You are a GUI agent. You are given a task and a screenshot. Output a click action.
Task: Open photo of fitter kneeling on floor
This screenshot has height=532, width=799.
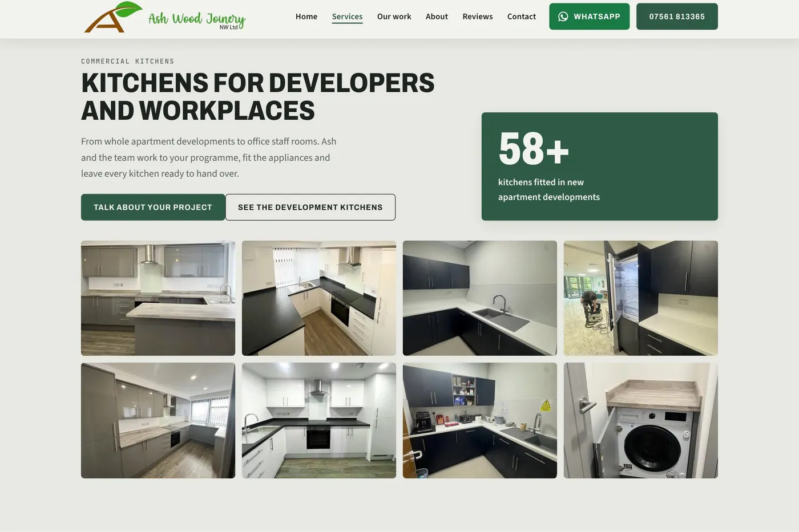641,298
